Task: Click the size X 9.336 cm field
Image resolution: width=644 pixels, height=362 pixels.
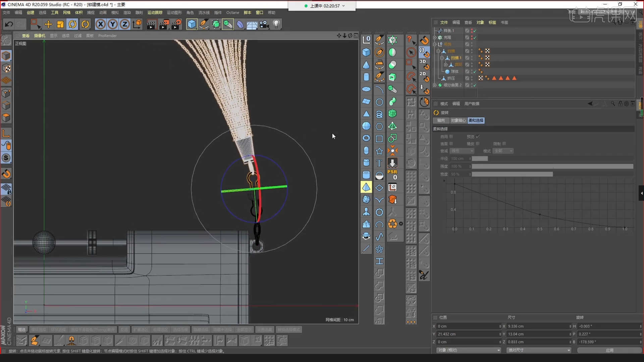Action: [538, 326]
